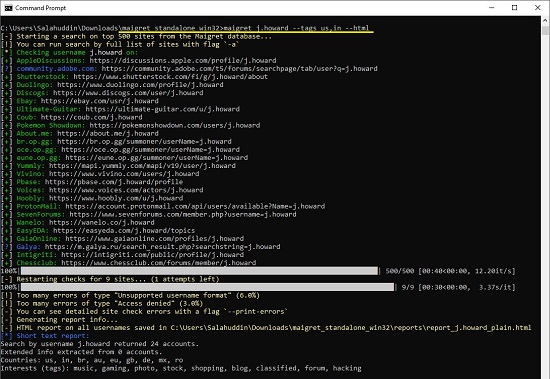Screen dimensions: 550x379
Task: Click the AppleDiscussions profile URL
Action: click(x=183, y=60)
